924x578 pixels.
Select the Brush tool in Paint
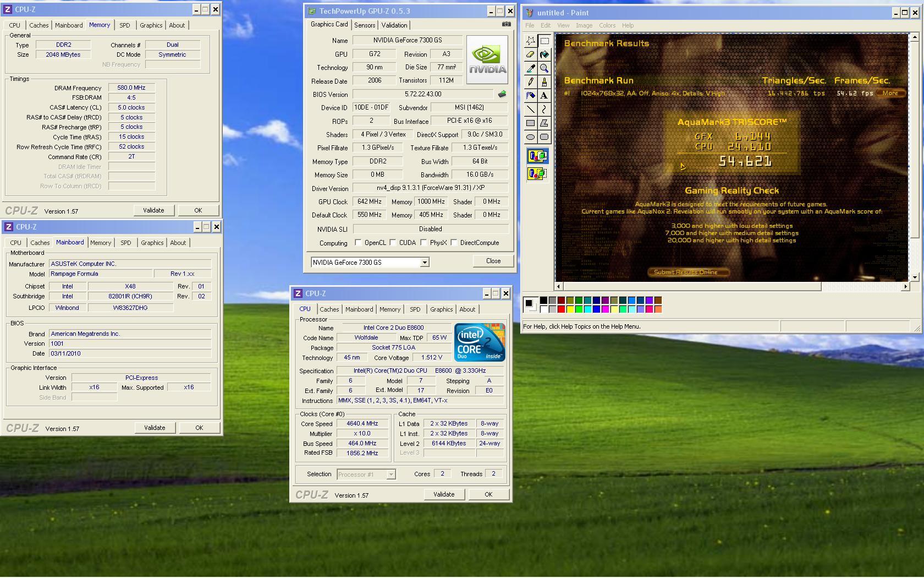[x=544, y=82]
